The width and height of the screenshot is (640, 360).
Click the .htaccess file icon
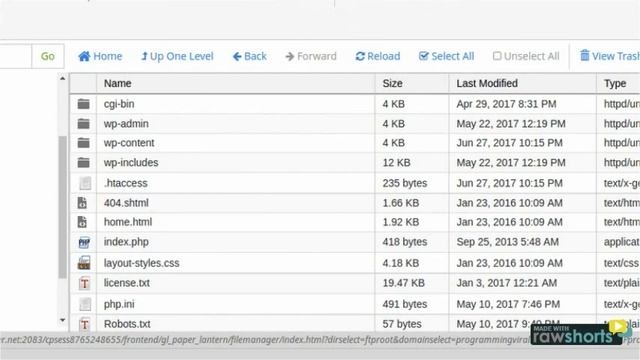click(x=85, y=183)
